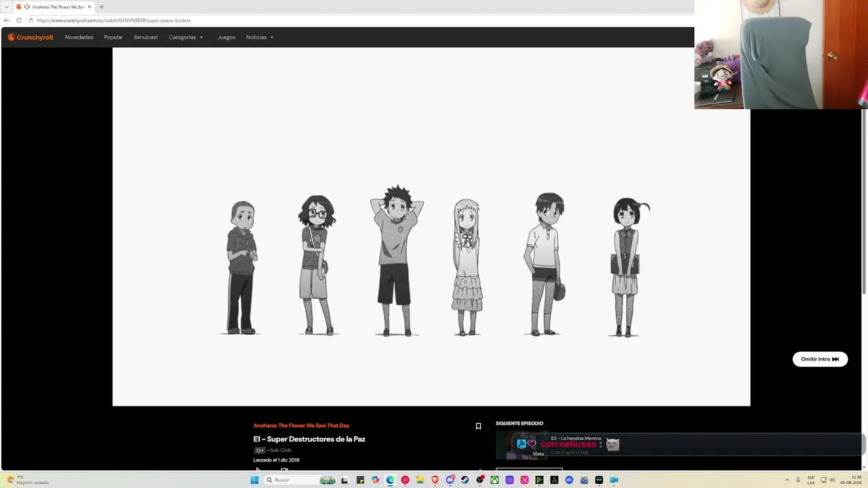Open the weather widget on the taskbar
Image resolution: width=868 pixels, height=488 pixels.
[28, 480]
